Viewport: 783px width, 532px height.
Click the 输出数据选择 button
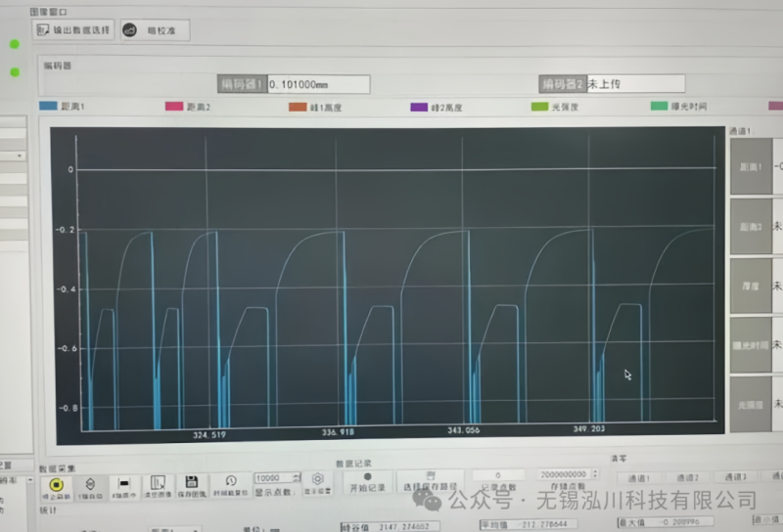click(74, 29)
